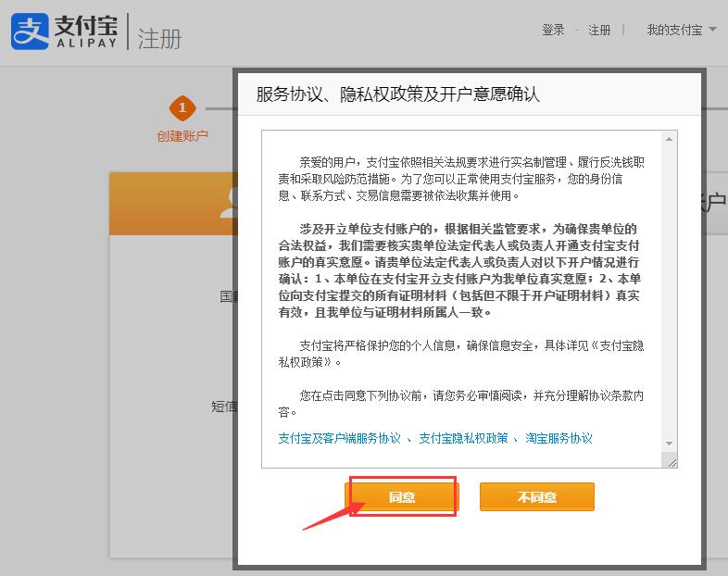The image size is (728, 576).
Task: Click the orange 同意 button
Action: 402,497
